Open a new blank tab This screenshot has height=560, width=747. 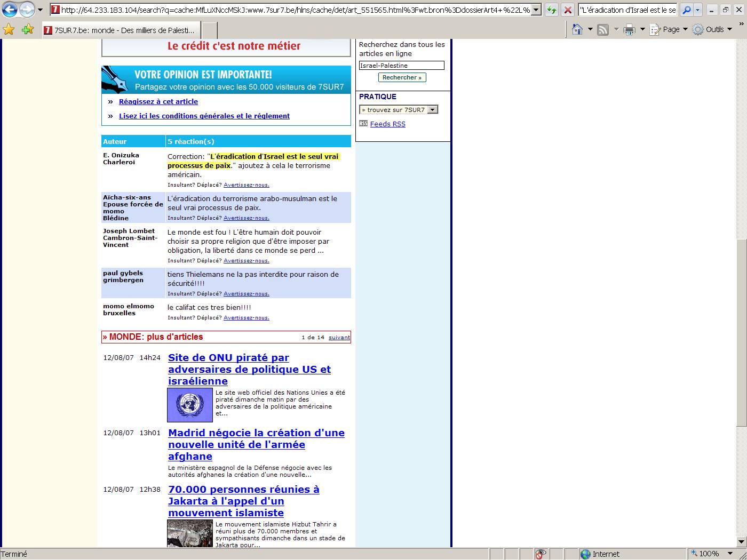210,30
